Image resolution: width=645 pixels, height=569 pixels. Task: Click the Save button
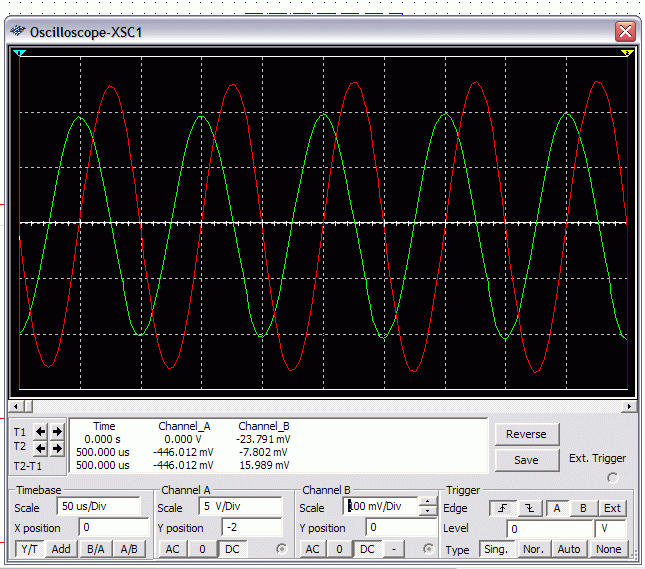point(526,460)
